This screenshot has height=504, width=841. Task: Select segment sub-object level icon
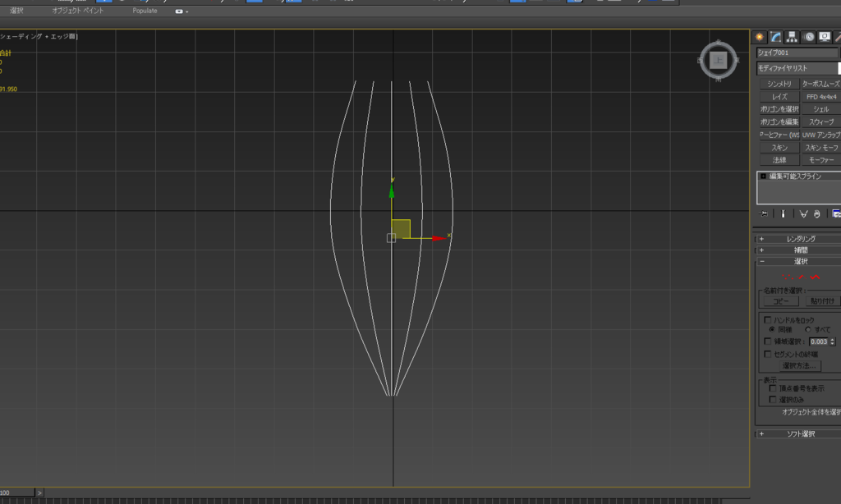(802, 277)
